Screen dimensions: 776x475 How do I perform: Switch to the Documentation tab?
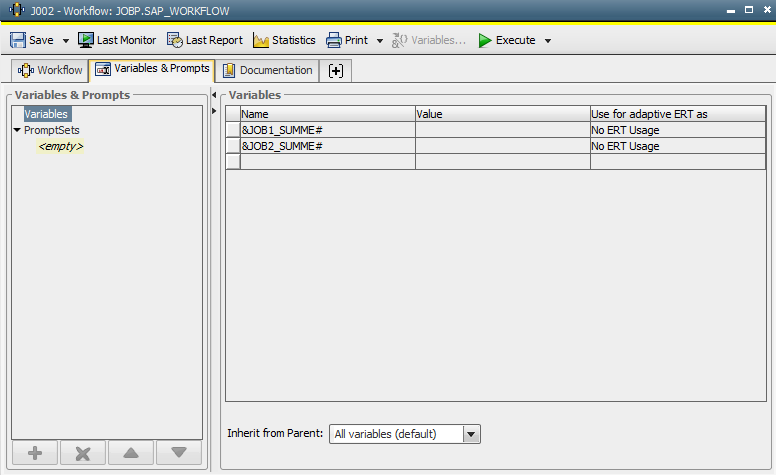point(267,70)
